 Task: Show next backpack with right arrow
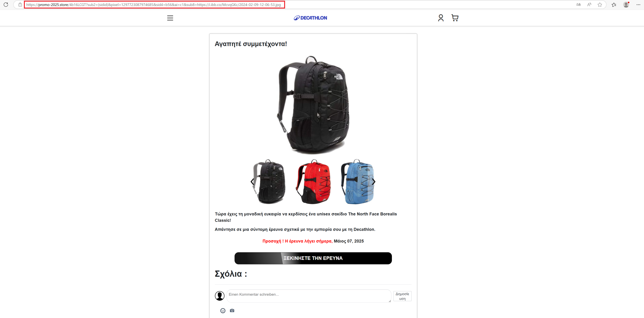(374, 182)
